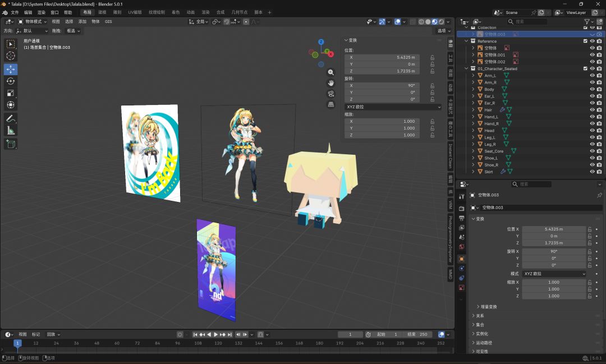
Task: Click the 结束 250 end frame field
Action: coord(417,335)
